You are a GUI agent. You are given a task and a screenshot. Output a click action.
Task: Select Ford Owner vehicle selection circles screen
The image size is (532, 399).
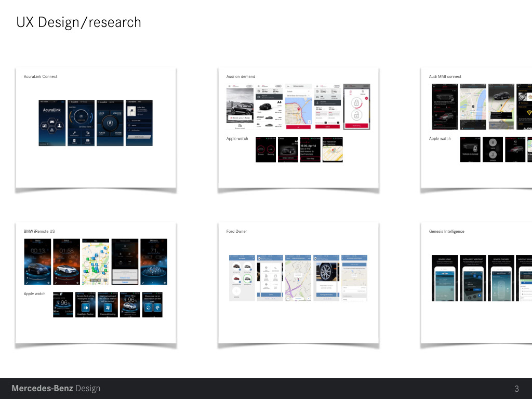(x=242, y=278)
